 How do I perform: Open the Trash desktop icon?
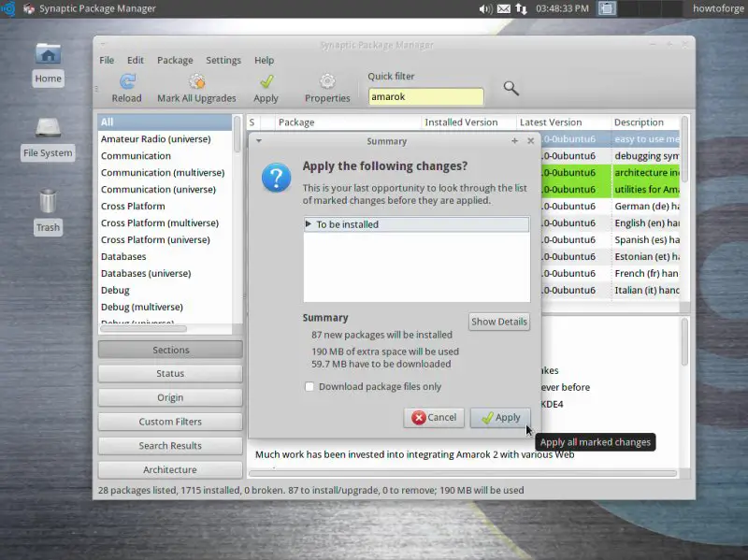pos(49,201)
